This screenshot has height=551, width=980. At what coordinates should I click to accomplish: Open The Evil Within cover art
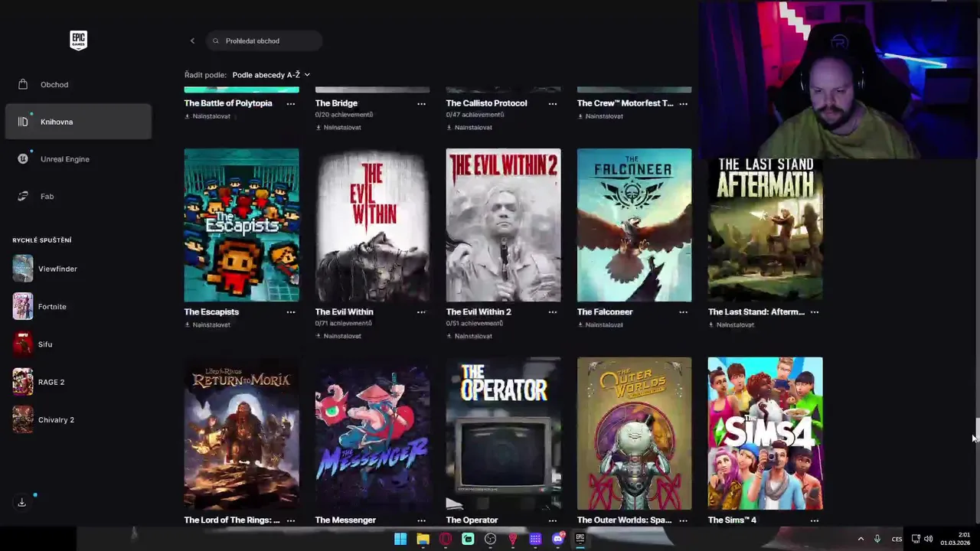[x=373, y=225]
